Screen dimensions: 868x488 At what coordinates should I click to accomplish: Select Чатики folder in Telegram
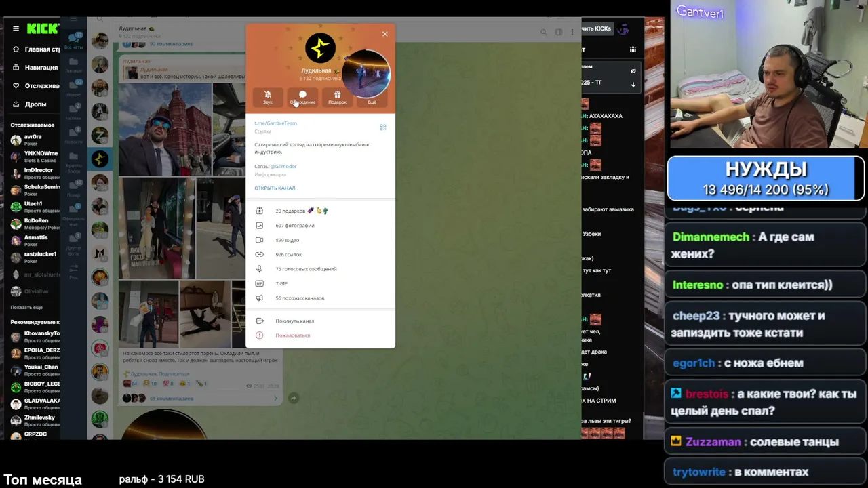pos(74,112)
